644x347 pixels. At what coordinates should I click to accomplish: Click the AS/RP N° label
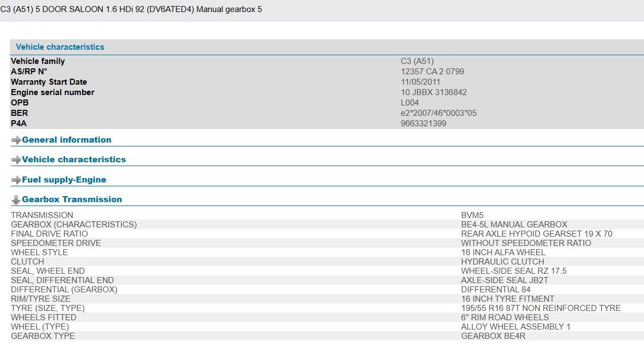[x=29, y=72]
